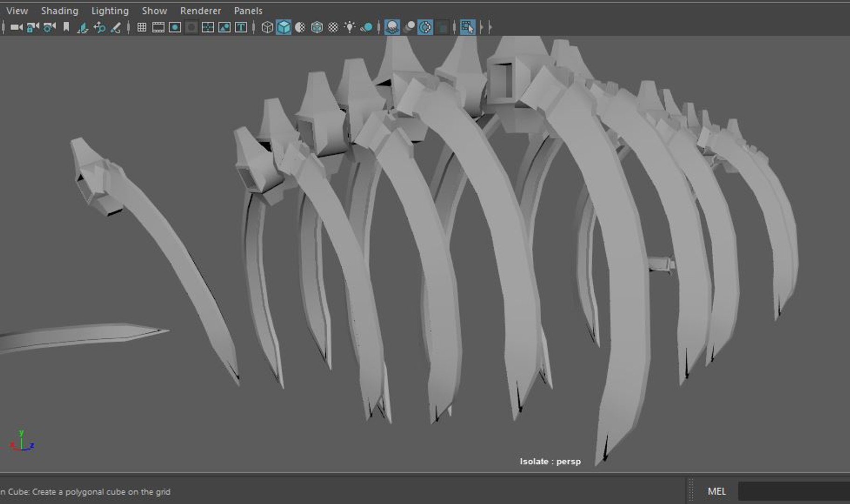This screenshot has width=850, height=504.
Task: Toggle Use All Lights bulb icon
Action: pyautogui.click(x=350, y=28)
